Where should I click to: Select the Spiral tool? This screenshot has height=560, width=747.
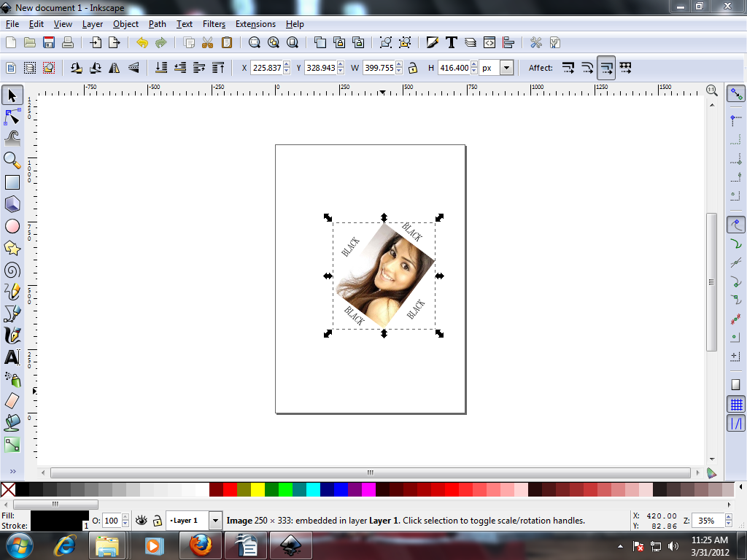click(x=12, y=270)
